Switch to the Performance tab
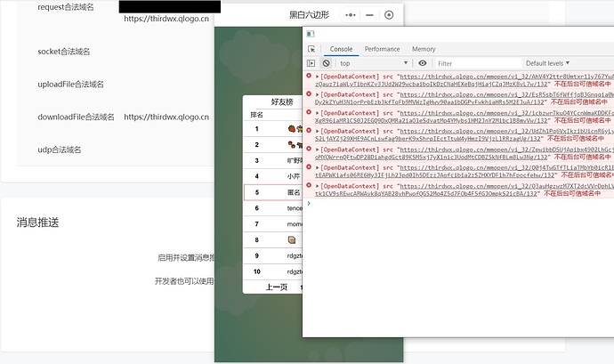 (x=382, y=49)
